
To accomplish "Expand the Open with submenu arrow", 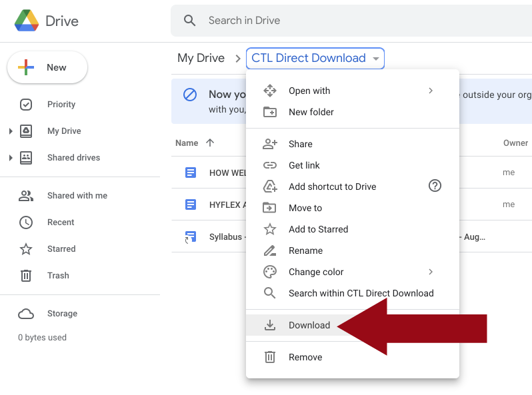I will [431, 91].
